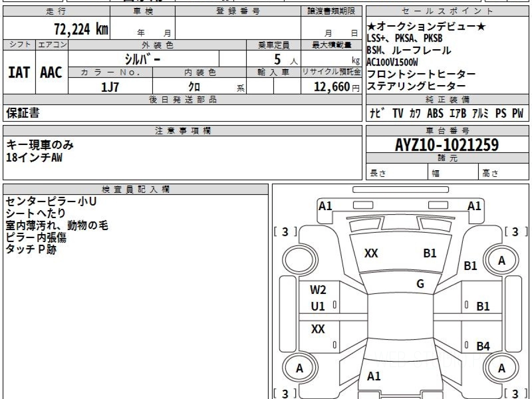
Task: Click the アルミ equipment mark
Action: [x=480, y=113]
